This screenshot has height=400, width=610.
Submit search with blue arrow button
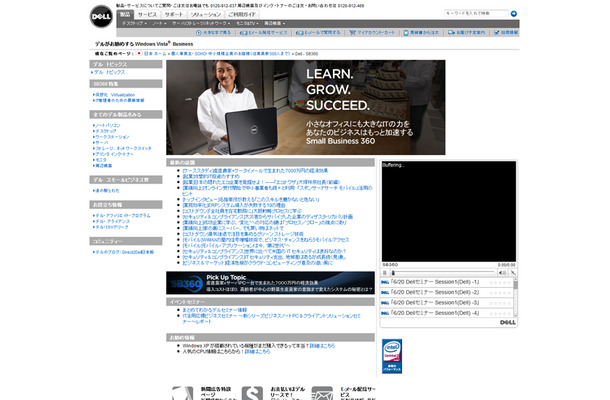[514, 14]
